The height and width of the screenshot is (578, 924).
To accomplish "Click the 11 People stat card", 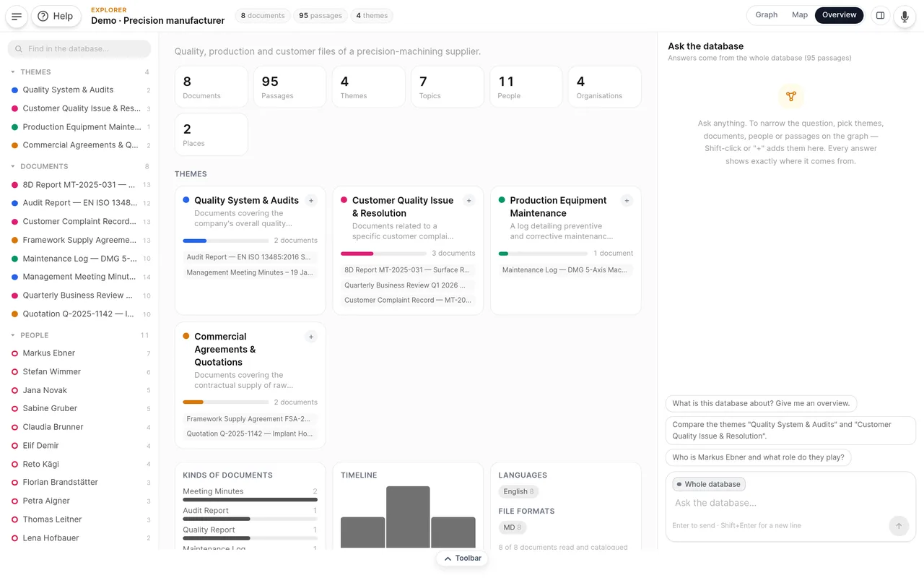I will click(x=526, y=87).
